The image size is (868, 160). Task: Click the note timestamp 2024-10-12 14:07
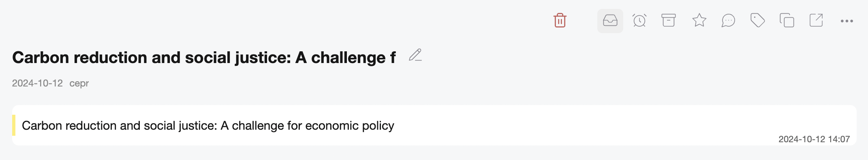point(814,139)
